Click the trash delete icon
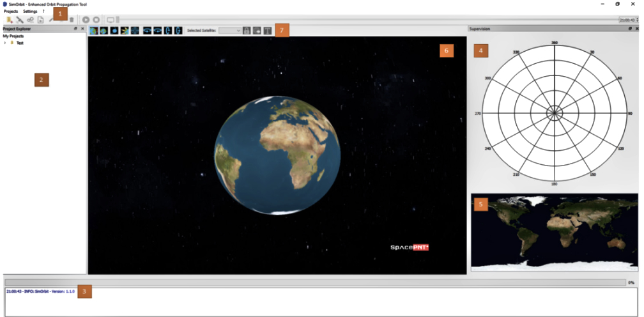The width and height of the screenshot is (644, 317). coord(72,20)
